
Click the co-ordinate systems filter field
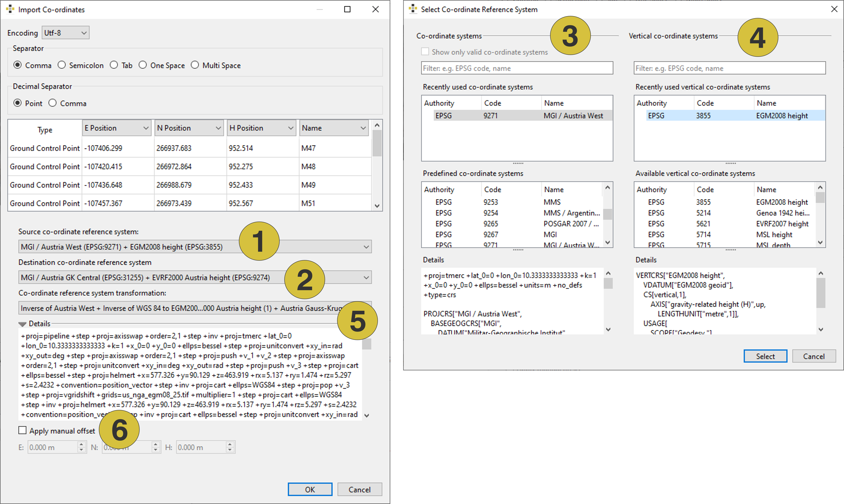(517, 68)
